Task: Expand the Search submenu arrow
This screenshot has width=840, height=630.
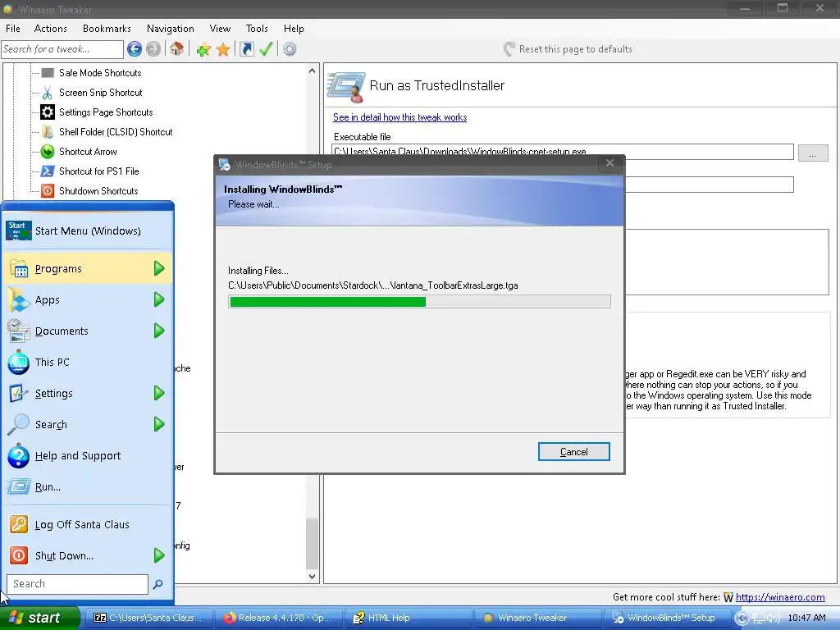Action: click(159, 424)
